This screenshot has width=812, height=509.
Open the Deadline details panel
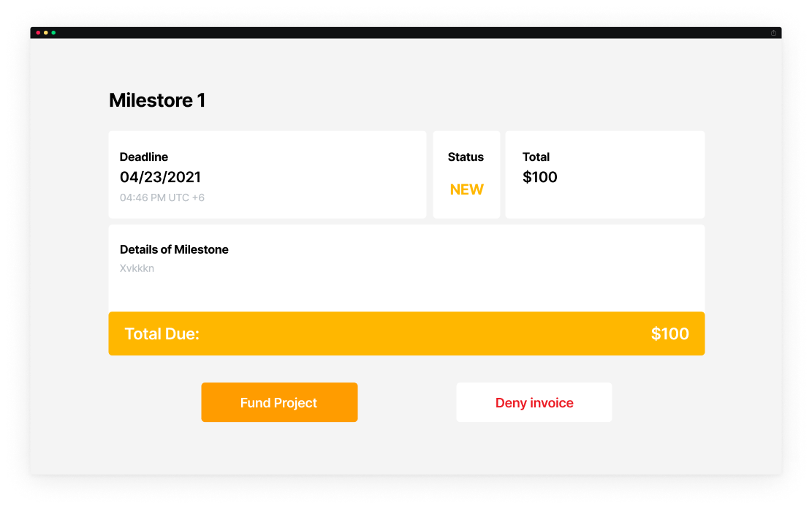[267, 174]
